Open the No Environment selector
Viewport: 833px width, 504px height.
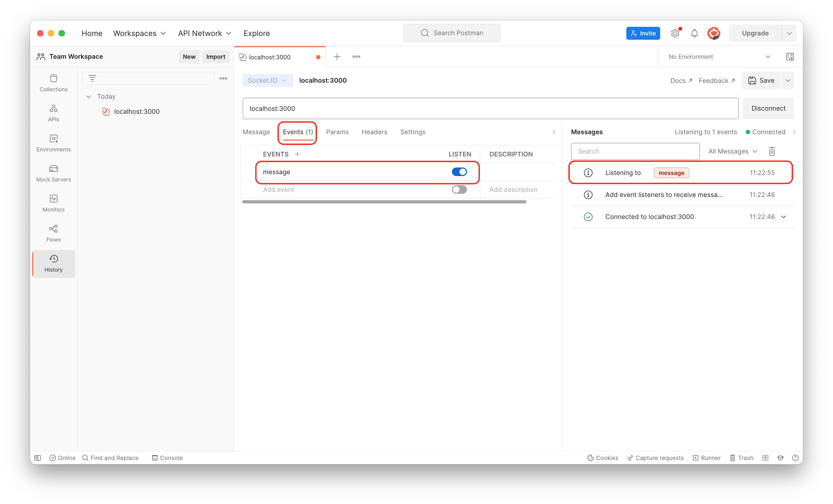[x=719, y=57]
